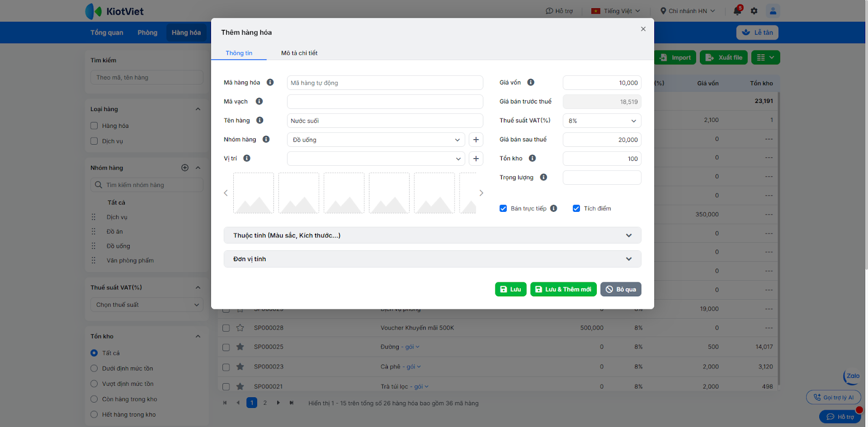Open the Tiếng Việt language dropdown
Screen dimensions: 868x427
click(616, 11)
